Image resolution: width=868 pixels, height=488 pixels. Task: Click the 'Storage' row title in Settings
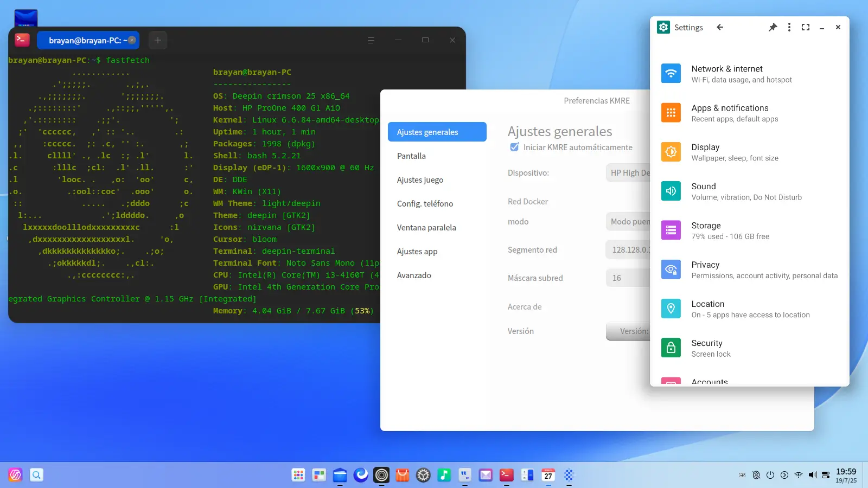[x=706, y=226]
